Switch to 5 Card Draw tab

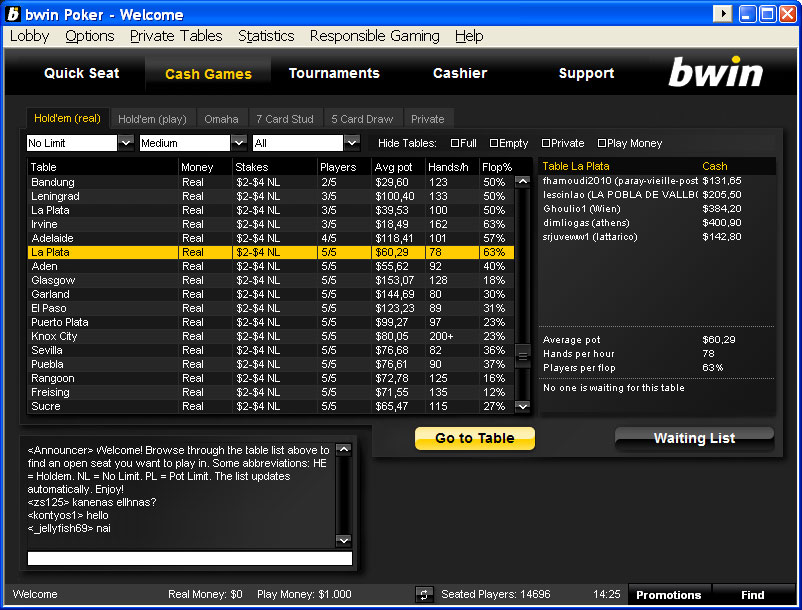[x=362, y=119]
